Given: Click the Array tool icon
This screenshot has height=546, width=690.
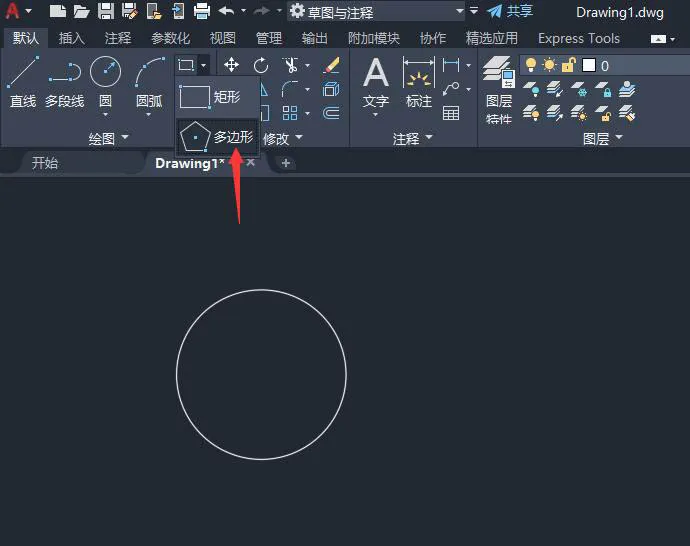Looking at the screenshot, I should (290, 113).
